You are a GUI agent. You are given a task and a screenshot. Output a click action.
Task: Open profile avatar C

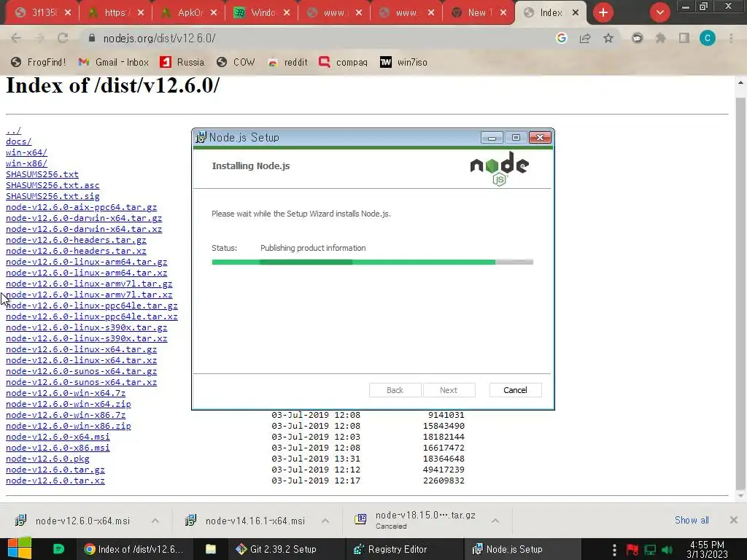(x=708, y=38)
